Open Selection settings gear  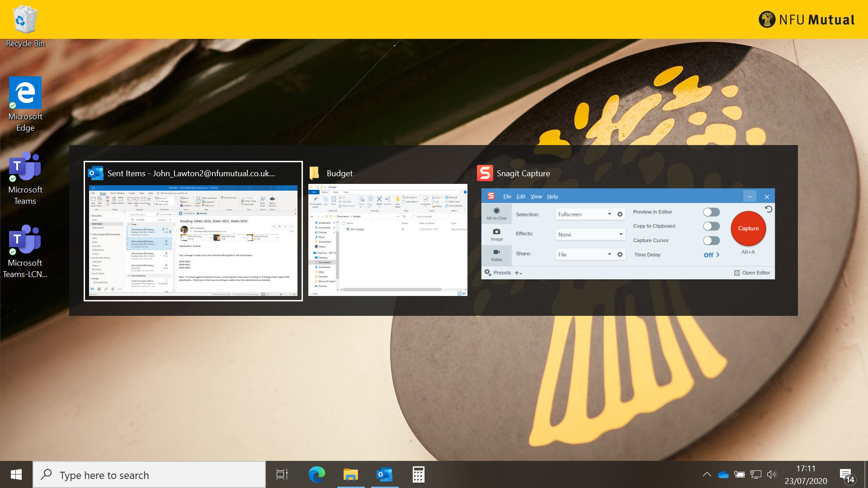[620, 214]
